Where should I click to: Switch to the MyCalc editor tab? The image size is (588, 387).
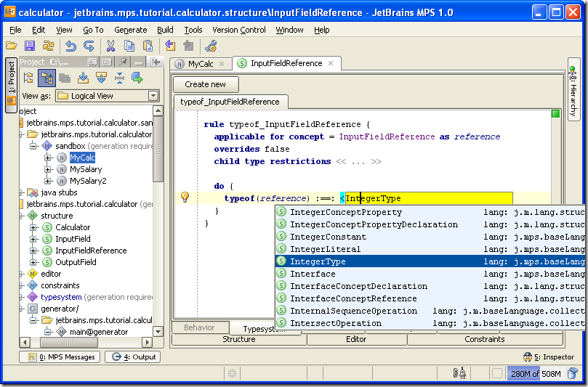[201, 64]
